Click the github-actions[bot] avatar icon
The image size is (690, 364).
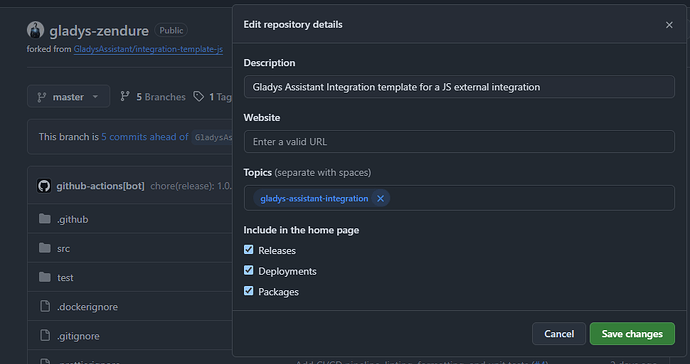44,186
